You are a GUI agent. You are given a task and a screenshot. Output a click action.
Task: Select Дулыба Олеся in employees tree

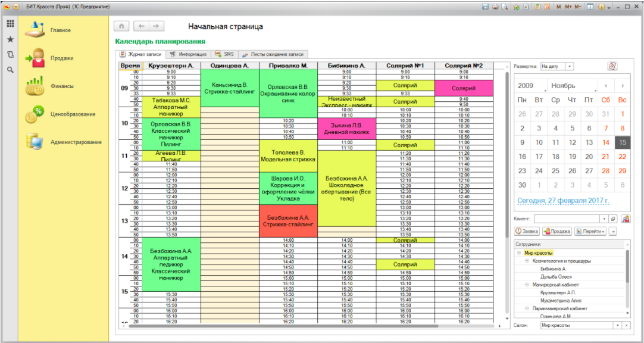pyautogui.click(x=556, y=277)
